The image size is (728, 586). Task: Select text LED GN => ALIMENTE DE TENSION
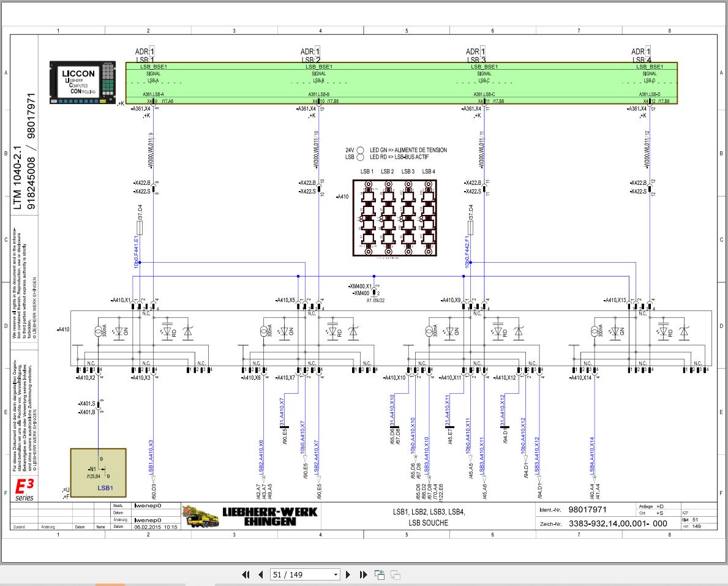coord(408,150)
